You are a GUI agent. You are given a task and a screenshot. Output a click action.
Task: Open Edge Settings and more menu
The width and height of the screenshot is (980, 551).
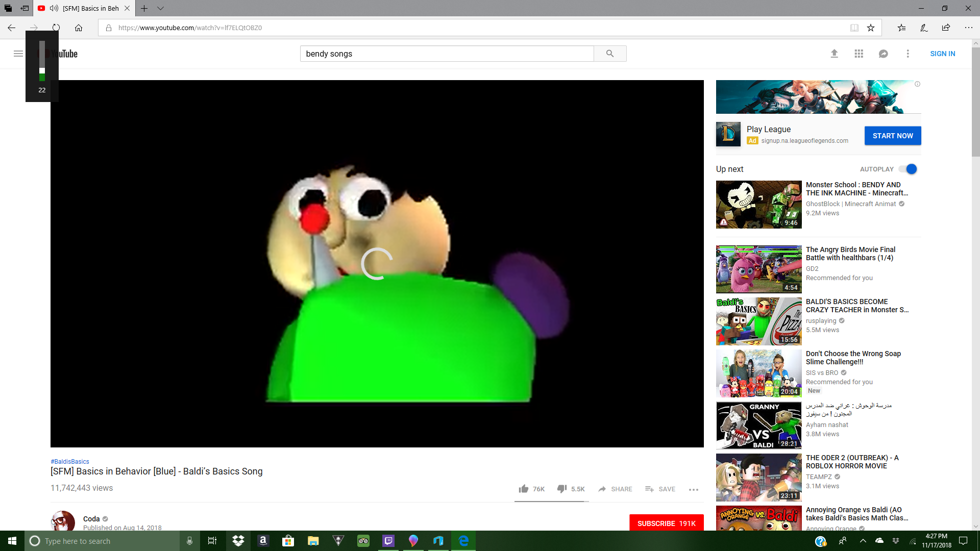coord(968,28)
